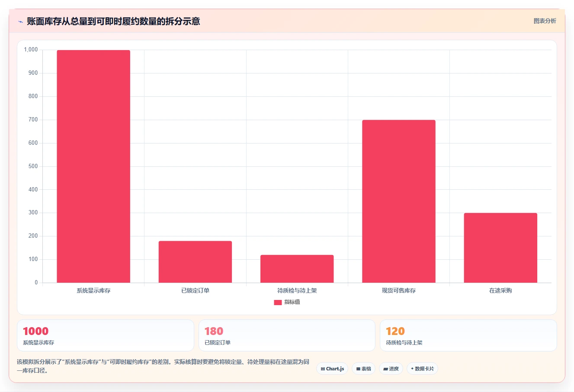Click the 现货可售库存 x-axis label
This screenshot has width=574, height=392.
398,290
